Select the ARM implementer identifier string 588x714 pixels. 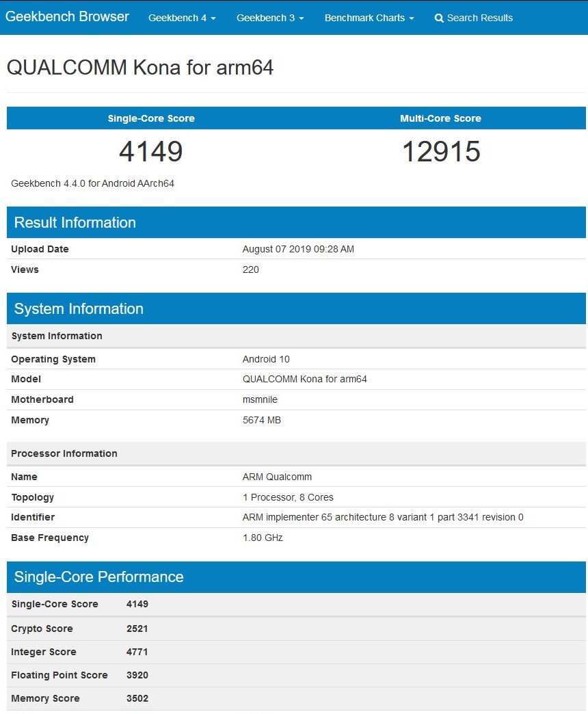coord(383,517)
